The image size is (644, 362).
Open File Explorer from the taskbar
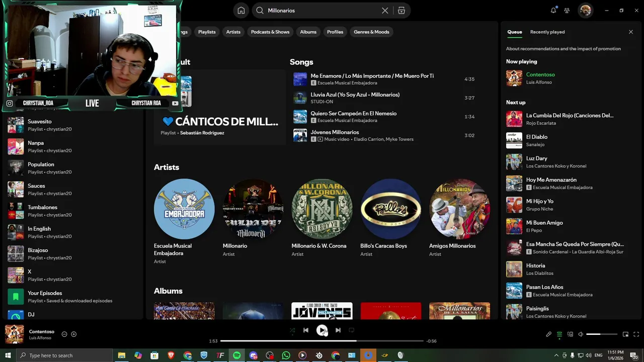(122, 355)
